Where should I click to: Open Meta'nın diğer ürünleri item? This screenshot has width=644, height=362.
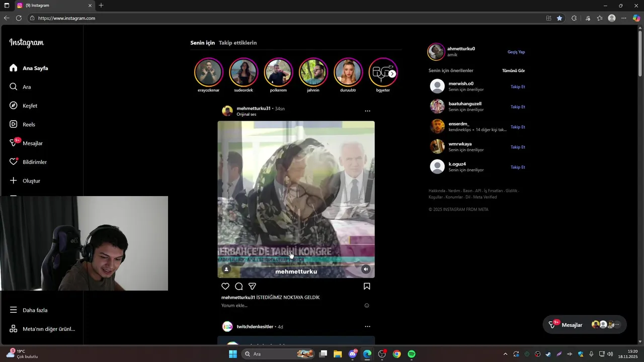(x=41, y=329)
